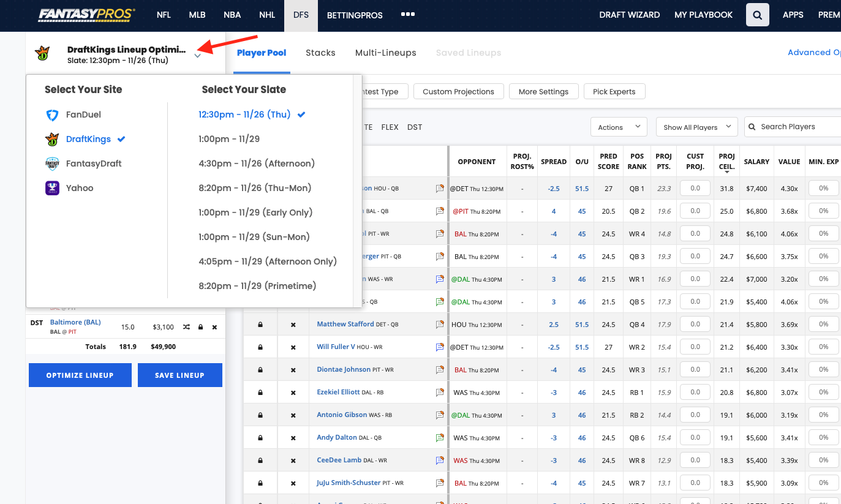Image resolution: width=841 pixels, height=504 pixels.
Task: Exclude Matthew Stafford from player pool
Action: pyautogui.click(x=293, y=325)
